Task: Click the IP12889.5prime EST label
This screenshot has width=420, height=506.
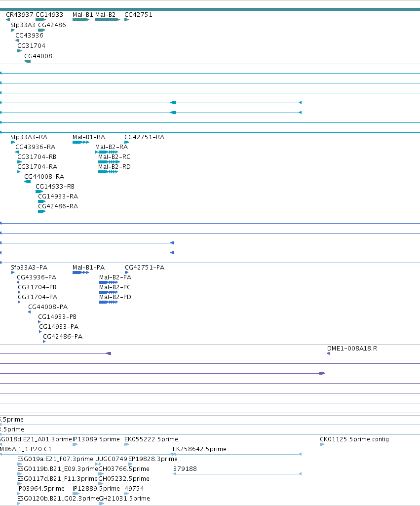Action: pos(96,489)
